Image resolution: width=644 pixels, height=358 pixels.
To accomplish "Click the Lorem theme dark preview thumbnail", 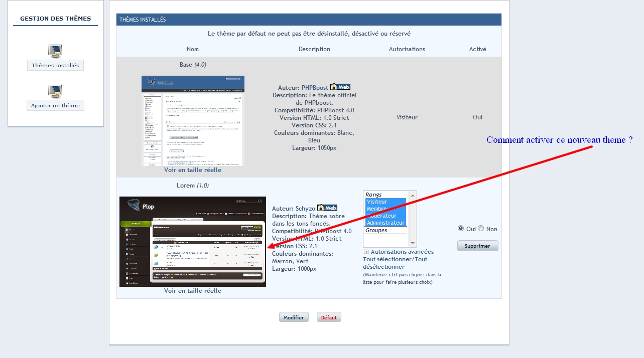I will pyautogui.click(x=192, y=242).
